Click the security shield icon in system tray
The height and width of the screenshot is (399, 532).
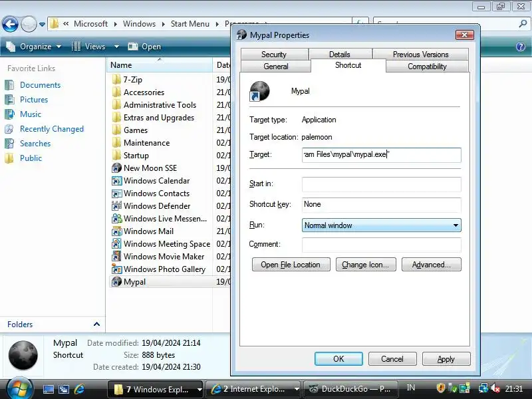440,388
